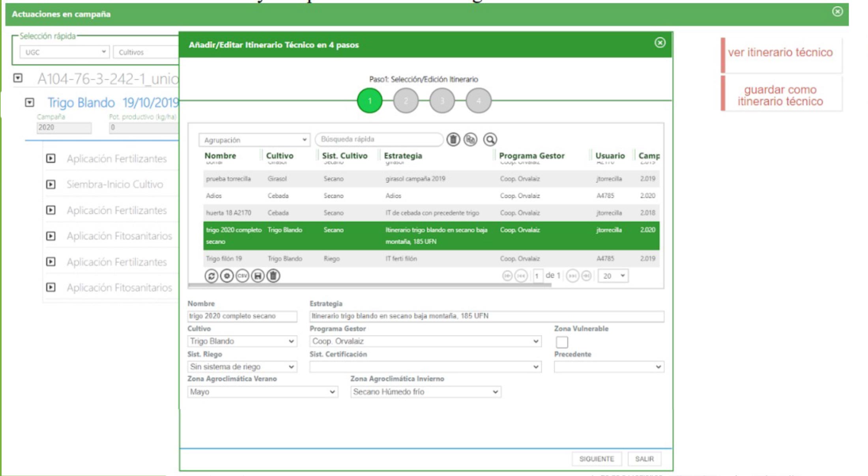Click the Campaña field showing 2020

tap(64, 127)
